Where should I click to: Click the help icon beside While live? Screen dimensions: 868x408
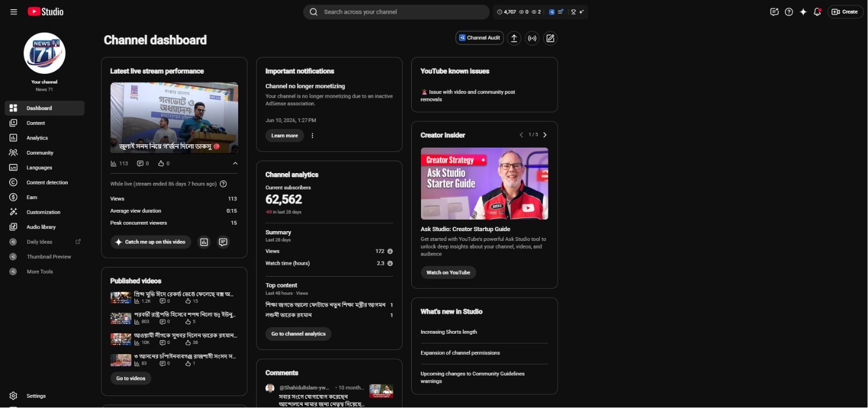click(x=223, y=184)
